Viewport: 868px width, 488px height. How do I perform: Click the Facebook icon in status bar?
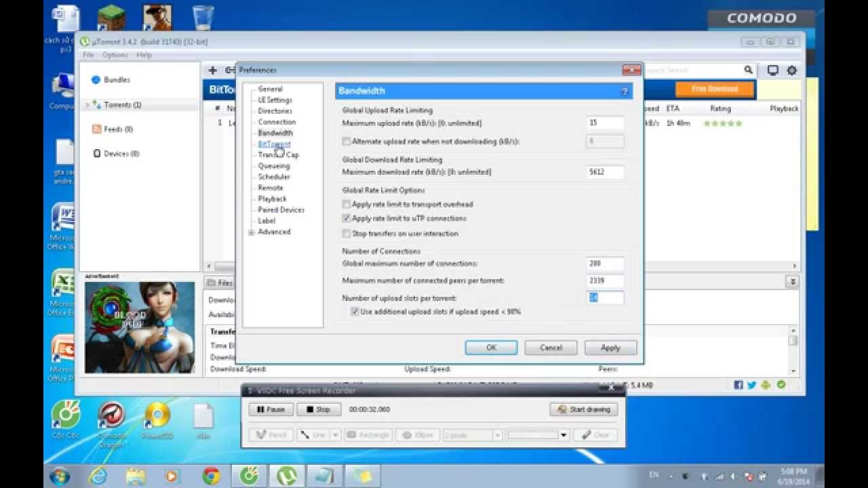coord(738,385)
